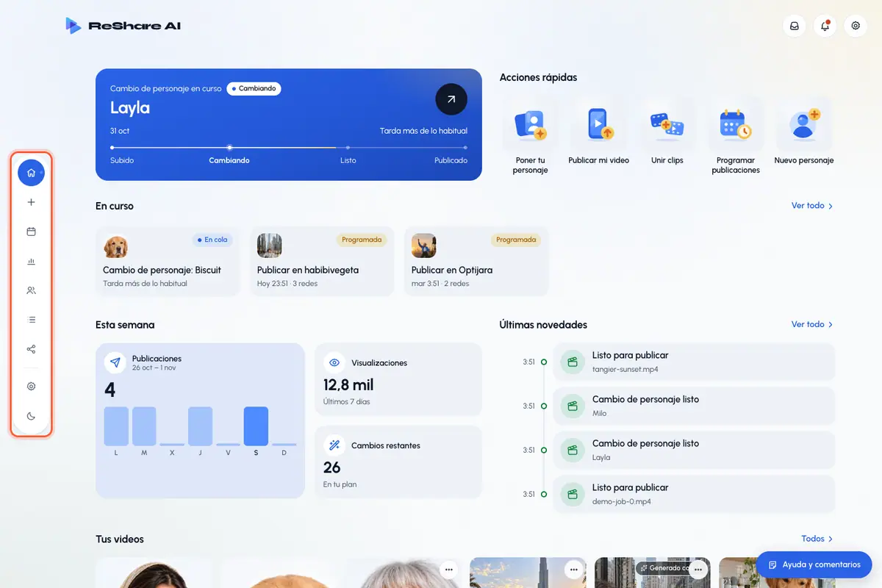Open the list icon in the sidebar

coord(31,320)
